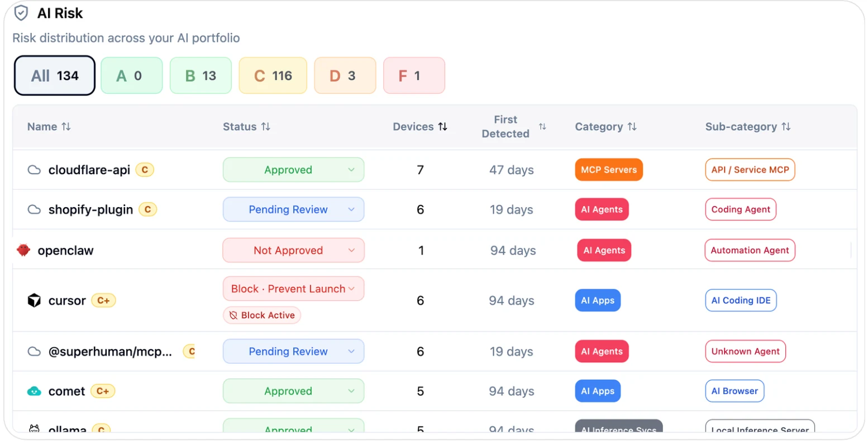This screenshot has width=868, height=442.
Task: Filter by grade D 3
Action: coord(345,75)
